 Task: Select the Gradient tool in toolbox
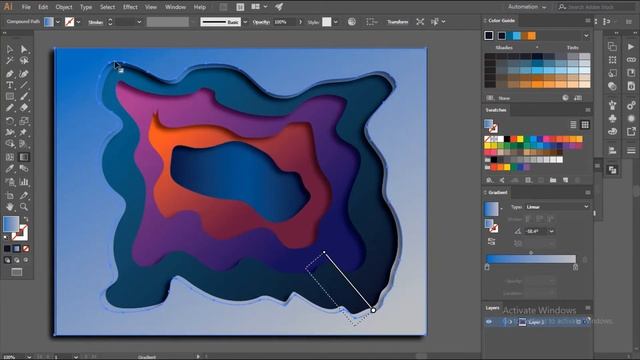[x=24, y=157]
